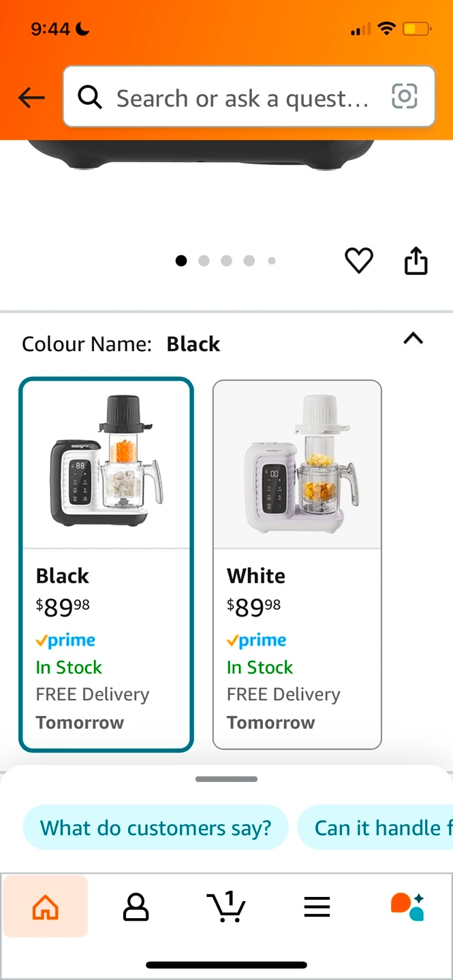
Task: Focus the search or ask input field
Action: pyautogui.click(x=242, y=98)
